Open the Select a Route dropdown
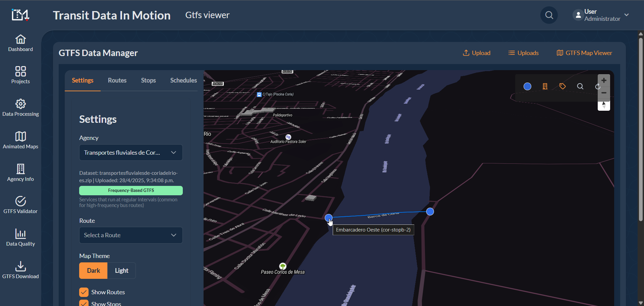The height and width of the screenshot is (306, 644). [x=131, y=235]
